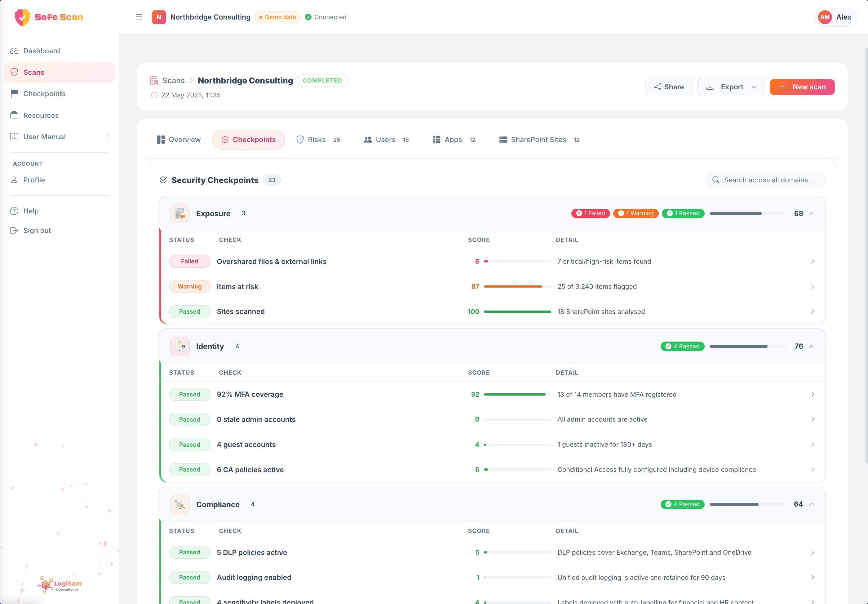Switch to the Users tab
The image size is (868, 604).
point(386,140)
